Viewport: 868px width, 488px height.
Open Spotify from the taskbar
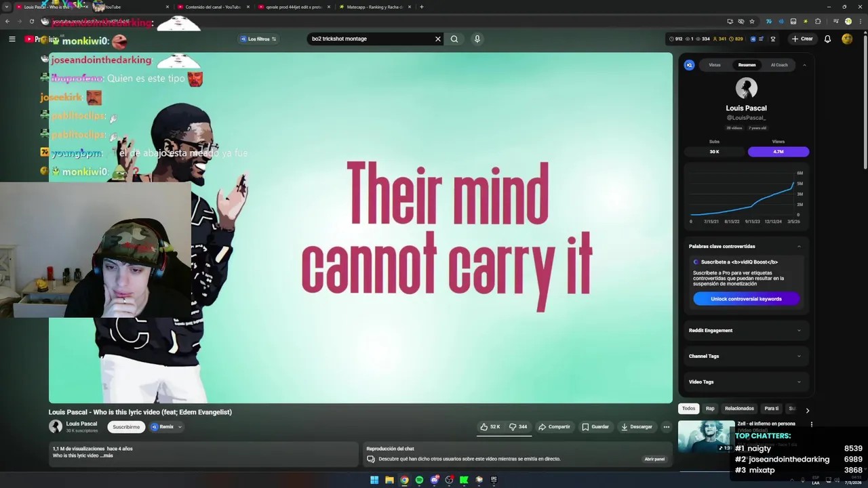419,480
